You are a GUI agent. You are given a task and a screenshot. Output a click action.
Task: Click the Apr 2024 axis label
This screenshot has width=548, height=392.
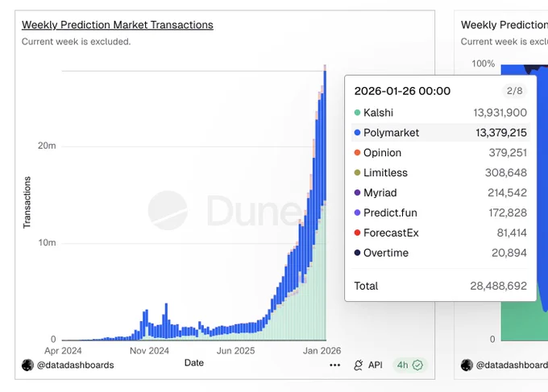[63, 351]
